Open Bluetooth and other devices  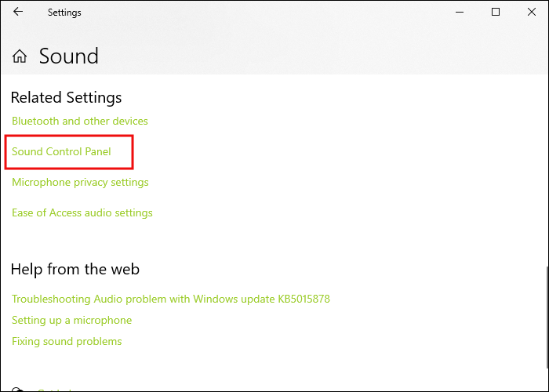click(x=79, y=122)
